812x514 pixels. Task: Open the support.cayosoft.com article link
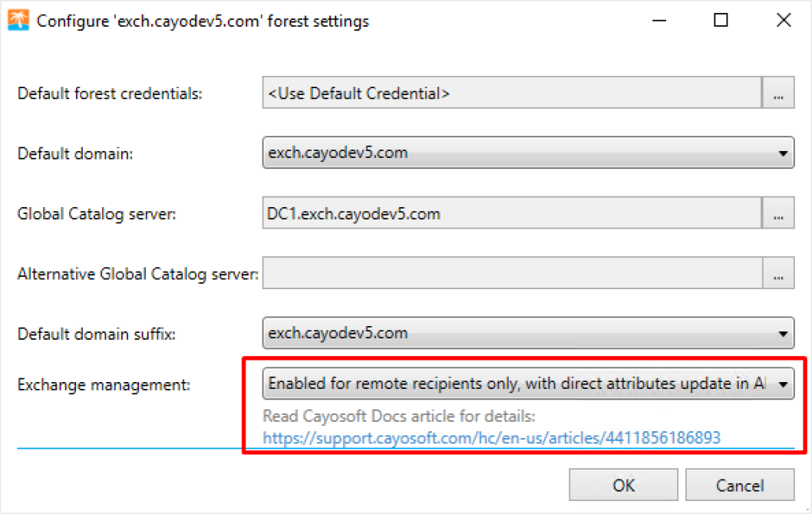coord(491,438)
